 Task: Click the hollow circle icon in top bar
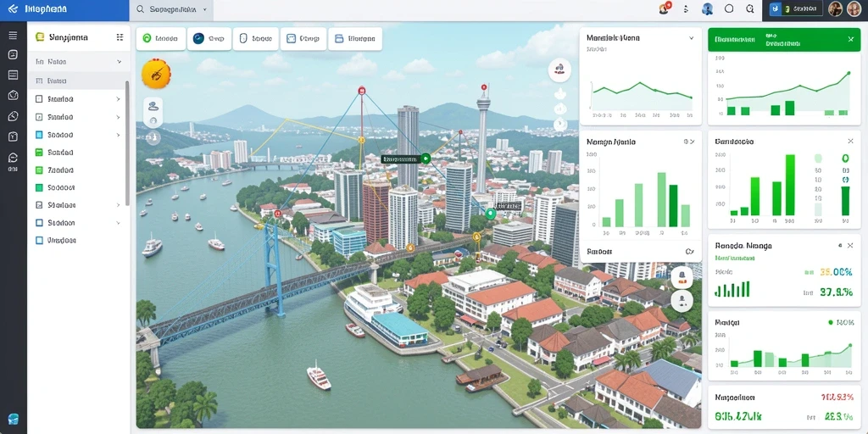pyautogui.click(x=729, y=8)
